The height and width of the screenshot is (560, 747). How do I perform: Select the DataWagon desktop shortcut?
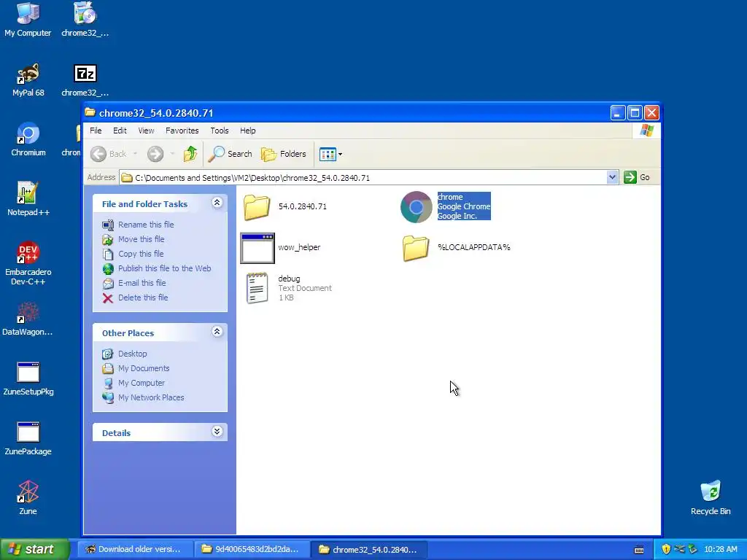pos(28,319)
